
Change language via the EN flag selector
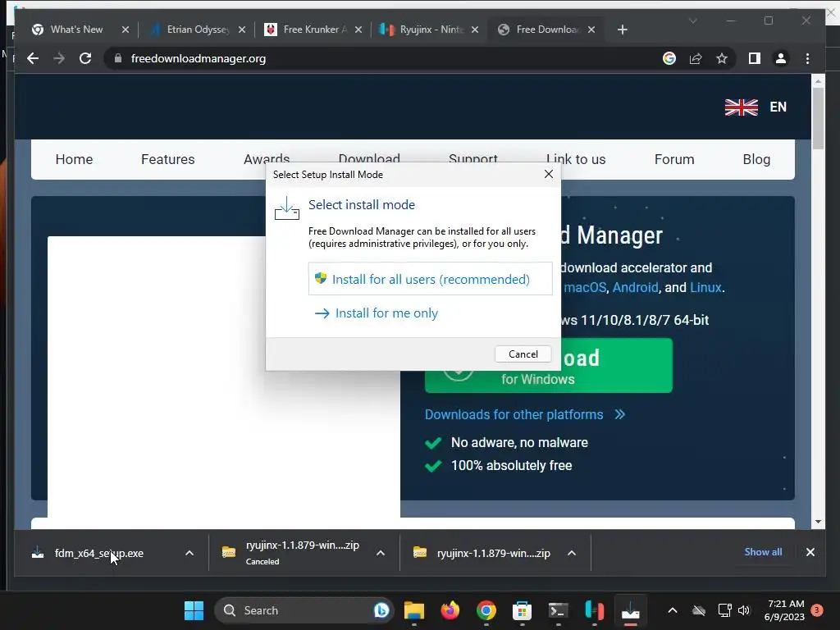coord(756,107)
